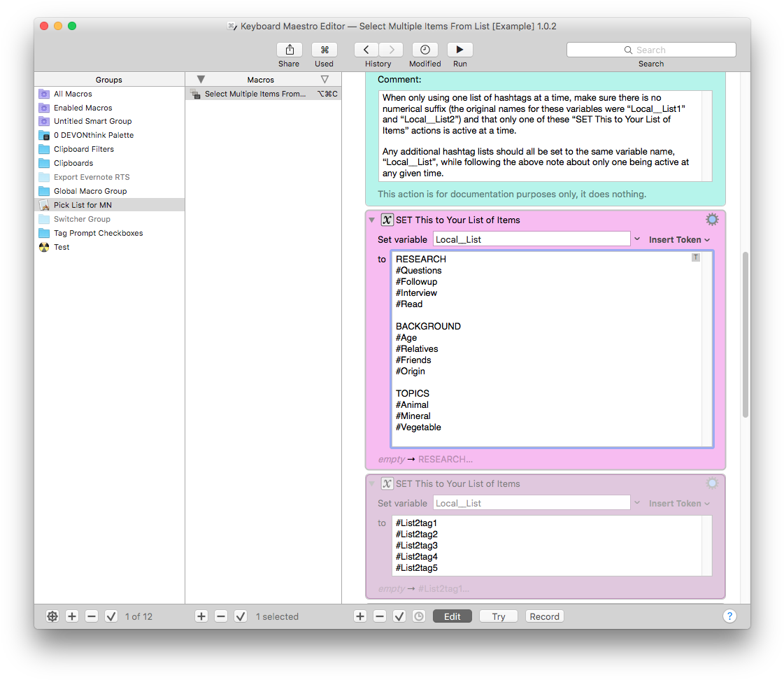Click the window title proxy icon
Image resolution: width=784 pixels, height=680 pixels.
point(232,26)
